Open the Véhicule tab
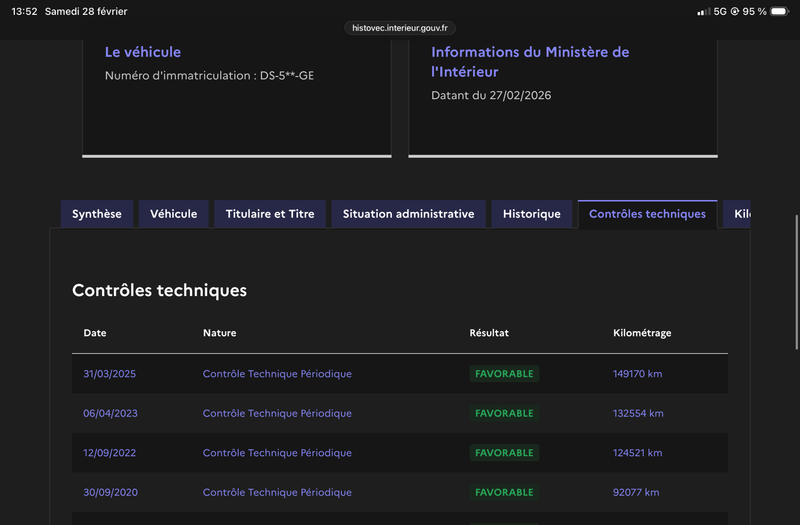Image resolution: width=800 pixels, height=525 pixels. (174, 214)
